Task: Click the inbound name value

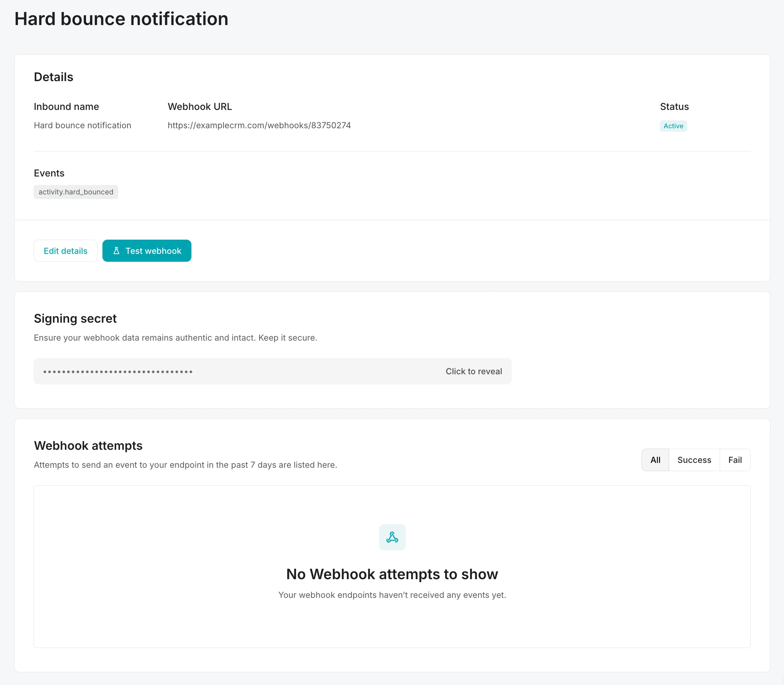Action: (82, 125)
